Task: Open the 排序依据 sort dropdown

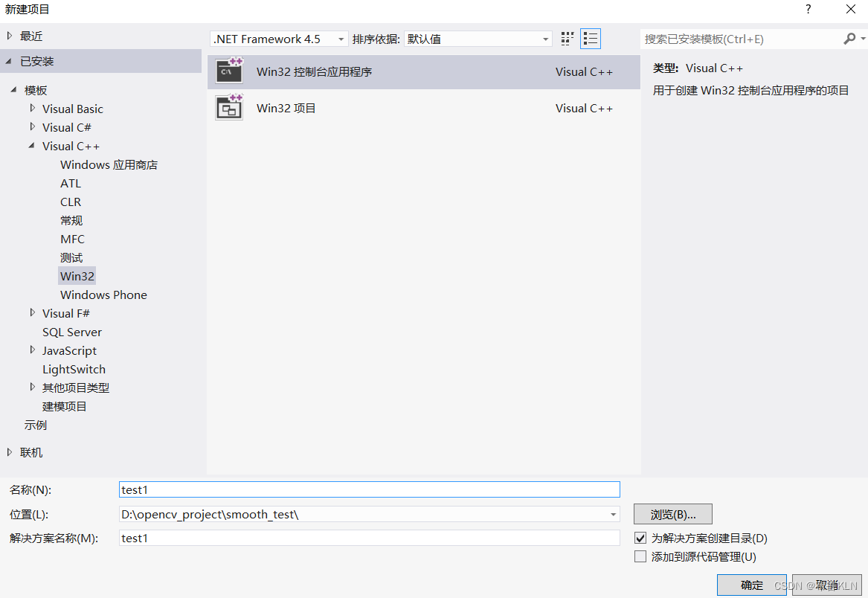Action: (544, 38)
